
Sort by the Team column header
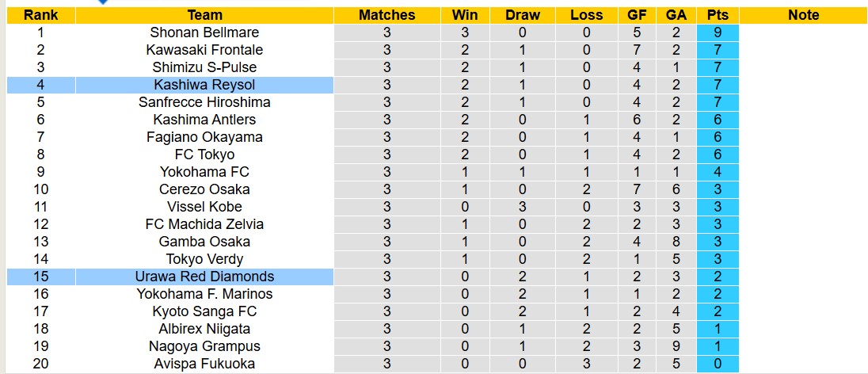204,15
